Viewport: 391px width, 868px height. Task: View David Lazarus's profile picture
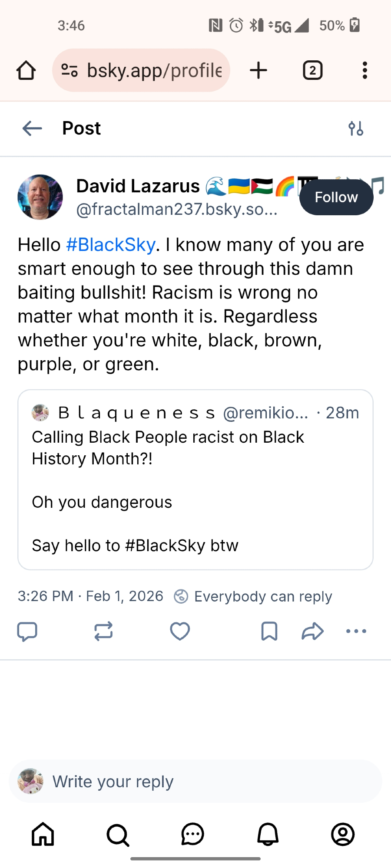coord(40,197)
